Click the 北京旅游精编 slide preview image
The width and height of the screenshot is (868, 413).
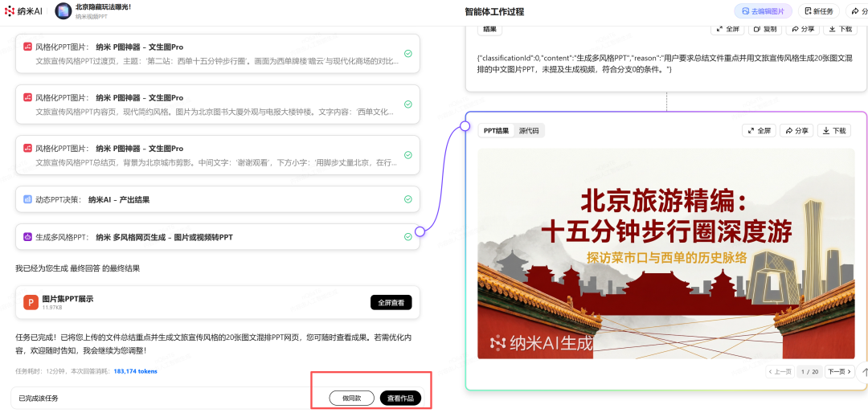pyautogui.click(x=666, y=254)
